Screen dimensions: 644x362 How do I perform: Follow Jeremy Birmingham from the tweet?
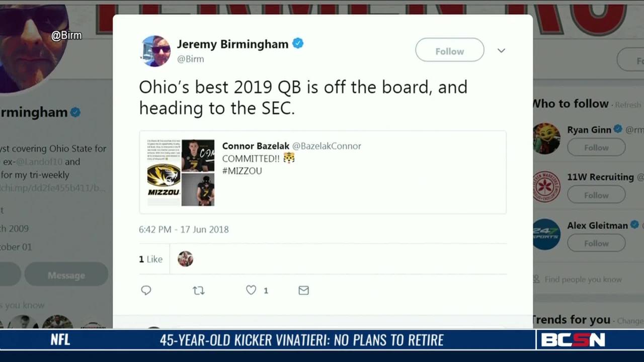(449, 51)
